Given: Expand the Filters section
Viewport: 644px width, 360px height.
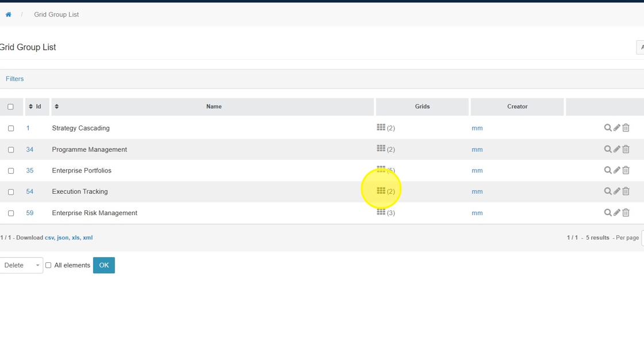Looking at the screenshot, I should 15,79.
